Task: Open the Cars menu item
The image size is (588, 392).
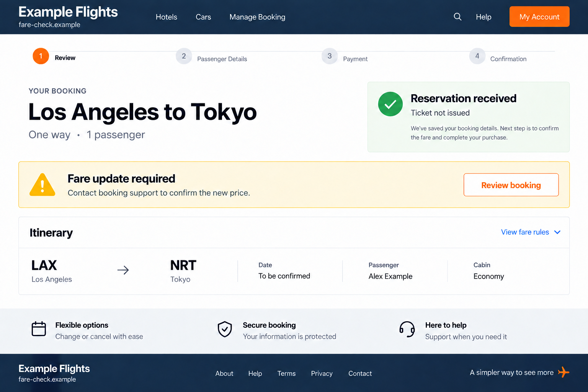Action: tap(203, 17)
